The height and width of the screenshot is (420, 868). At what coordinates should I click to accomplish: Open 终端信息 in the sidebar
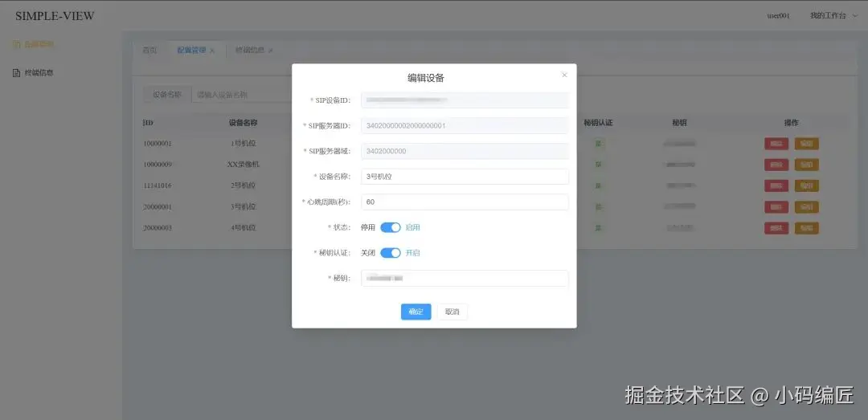point(39,72)
